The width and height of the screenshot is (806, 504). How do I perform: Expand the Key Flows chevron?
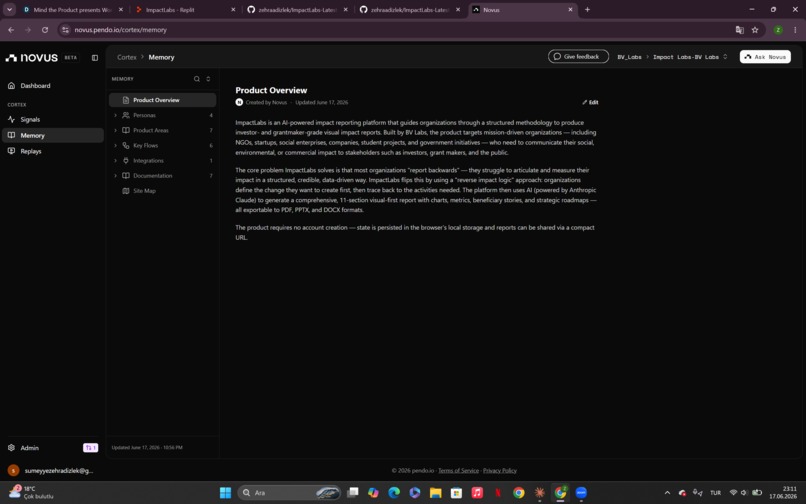coord(115,146)
